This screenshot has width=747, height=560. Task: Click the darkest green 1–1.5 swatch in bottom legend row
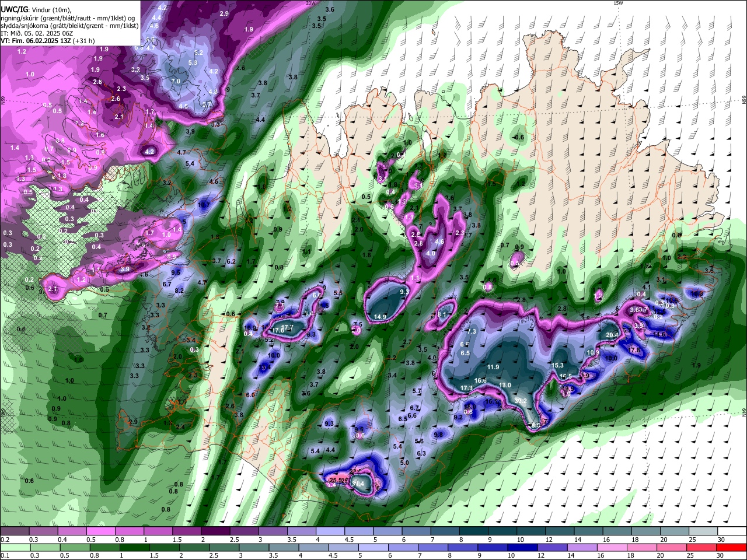(x=134, y=547)
